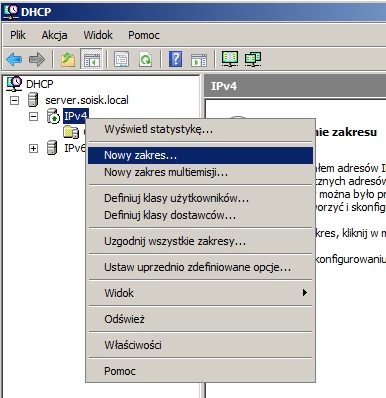Open the Pomoc menu in menu bar
This screenshot has height=398, width=386.
click(144, 35)
